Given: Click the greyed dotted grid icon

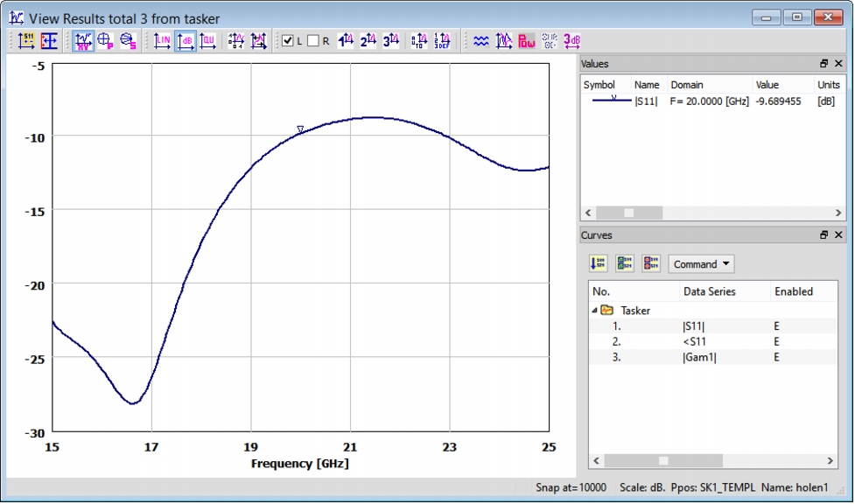Looking at the screenshot, I should coord(549,41).
